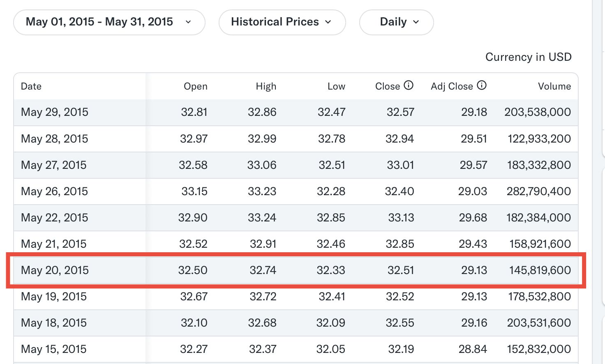Click the 32.81 open price on May 29

pos(194,112)
